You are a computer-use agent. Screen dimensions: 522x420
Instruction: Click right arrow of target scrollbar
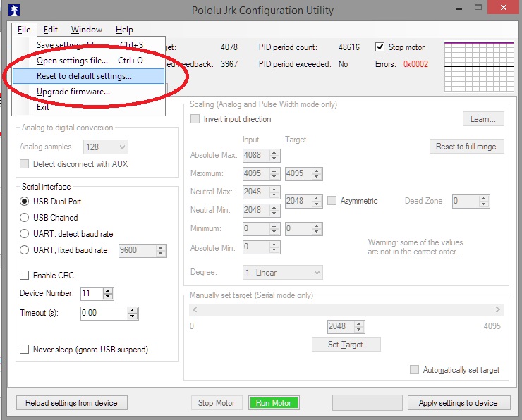[x=498, y=310]
